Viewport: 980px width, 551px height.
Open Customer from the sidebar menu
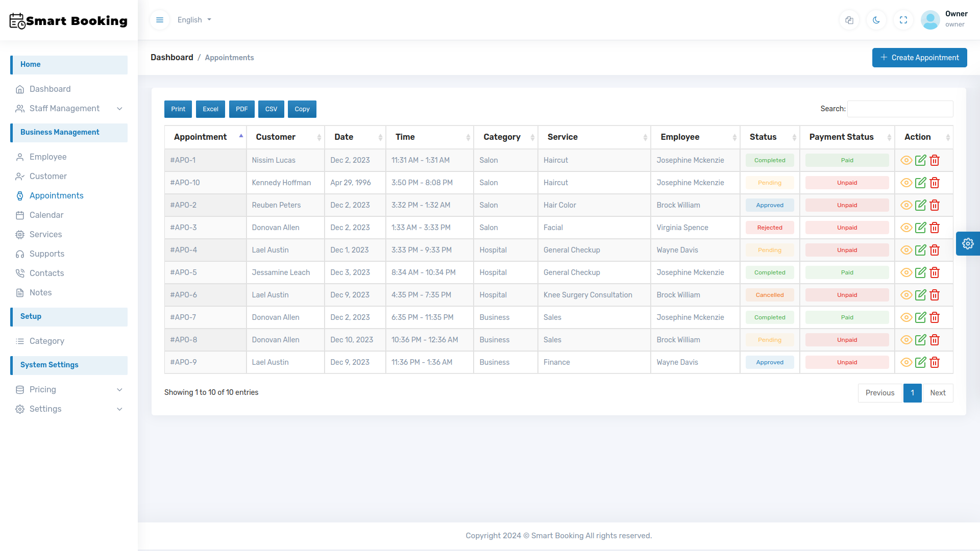tap(48, 176)
